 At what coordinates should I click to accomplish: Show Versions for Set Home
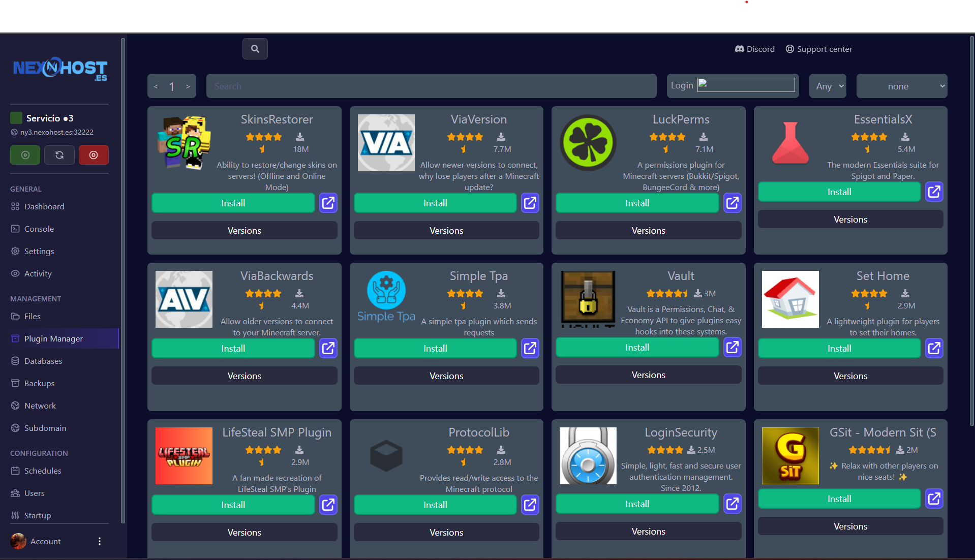pyautogui.click(x=850, y=376)
